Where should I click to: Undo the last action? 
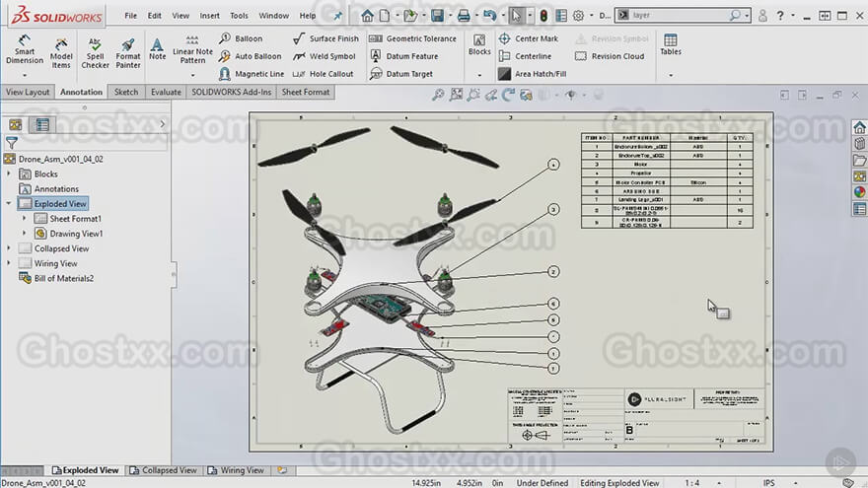(x=489, y=16)
